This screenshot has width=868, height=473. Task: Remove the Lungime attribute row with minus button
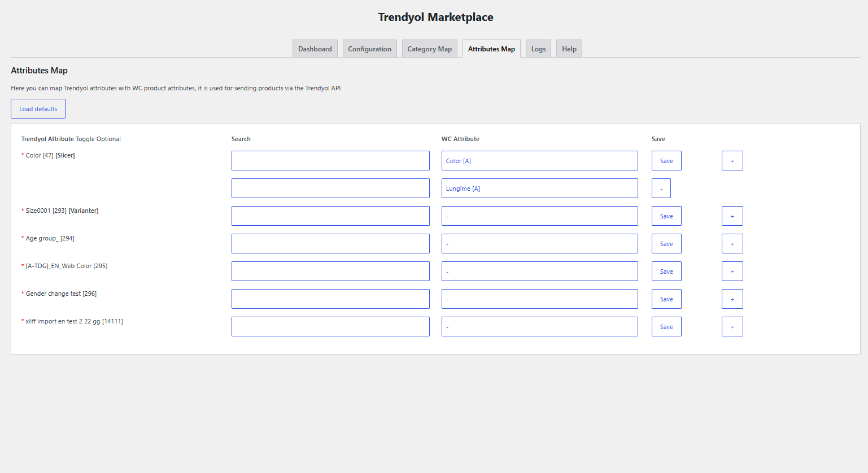pos(661,189)
